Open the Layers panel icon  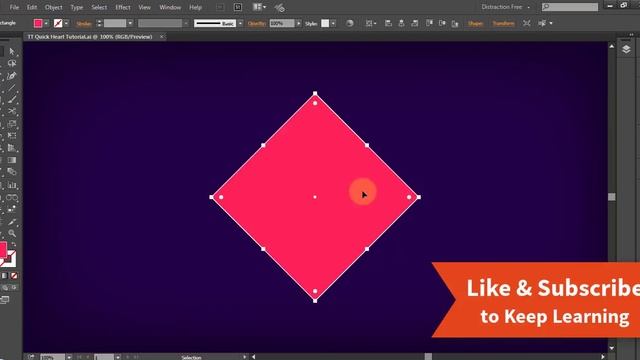coord(626,49)
